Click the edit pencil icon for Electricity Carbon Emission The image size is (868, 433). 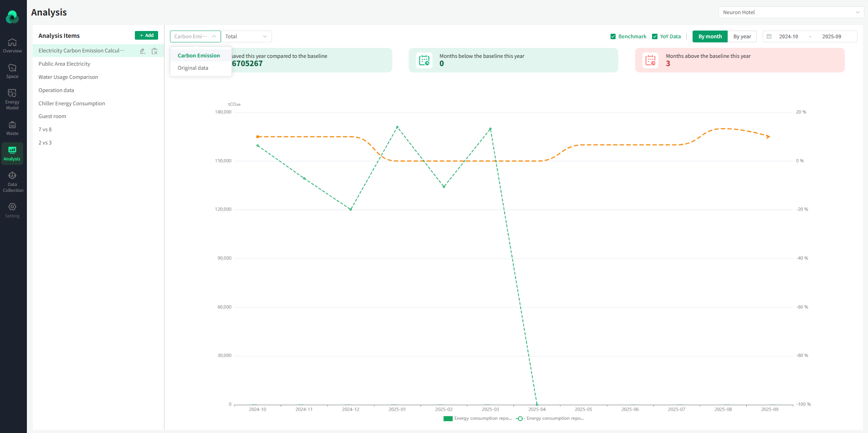pos(143,51)
